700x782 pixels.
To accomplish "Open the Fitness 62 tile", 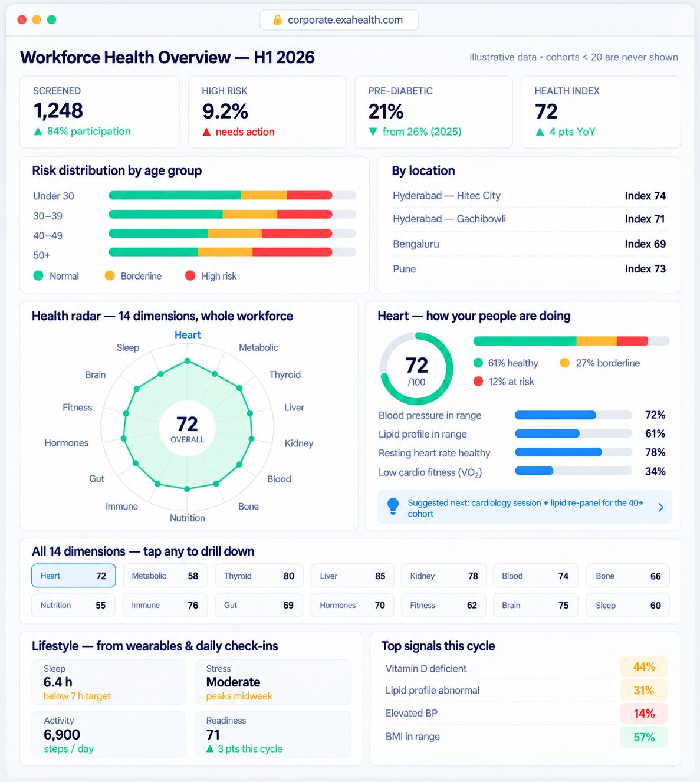I will [444, 605].
